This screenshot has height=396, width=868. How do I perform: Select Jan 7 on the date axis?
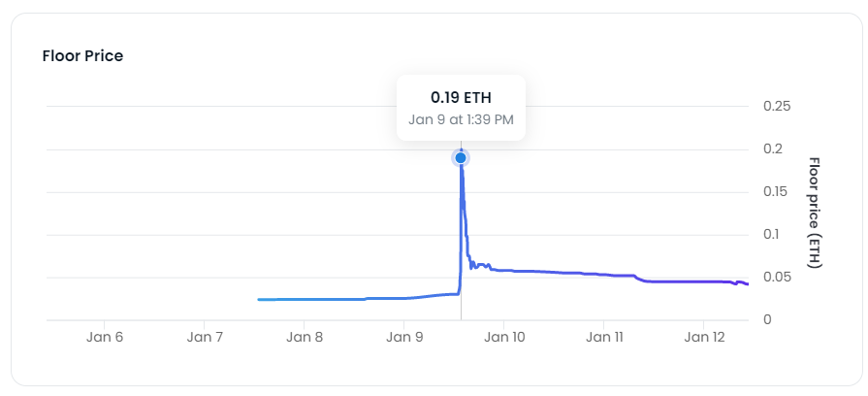click(x=205, y=338)
